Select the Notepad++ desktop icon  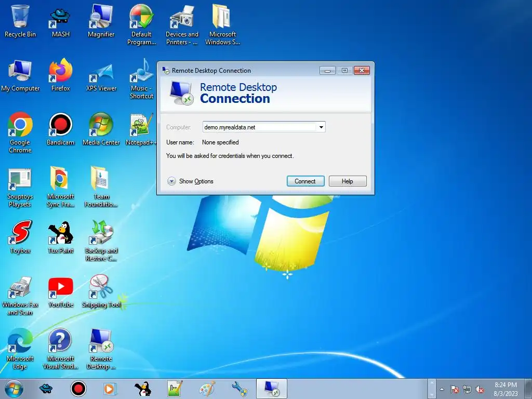tap(141, 129)
